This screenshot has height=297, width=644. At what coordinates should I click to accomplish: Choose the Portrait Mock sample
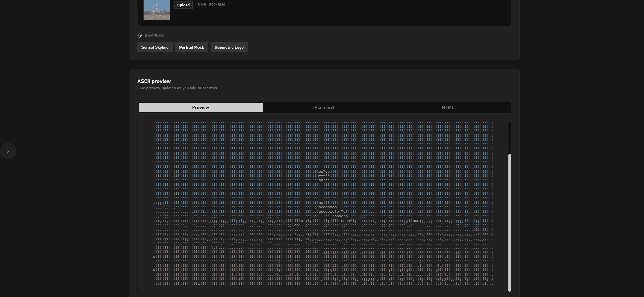tap(191, 47)
